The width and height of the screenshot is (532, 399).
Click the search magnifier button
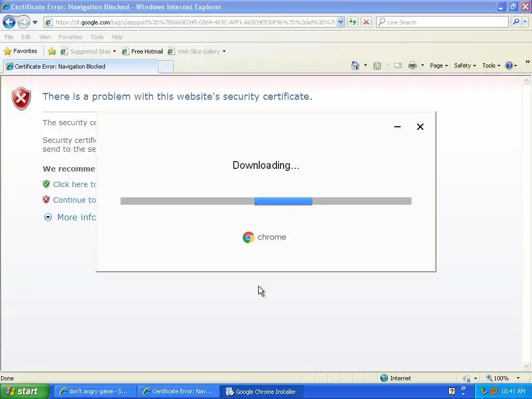point(516,22)
